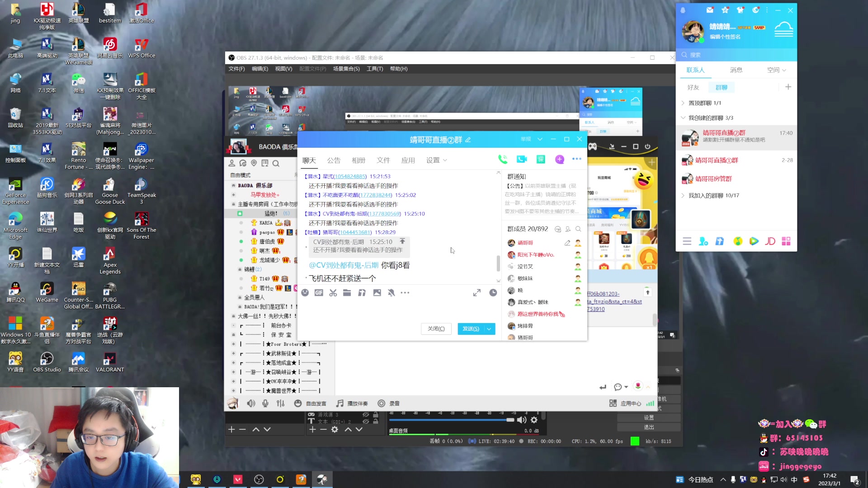
Task: Click the QQ search field
Action: [x=736, y=55]
